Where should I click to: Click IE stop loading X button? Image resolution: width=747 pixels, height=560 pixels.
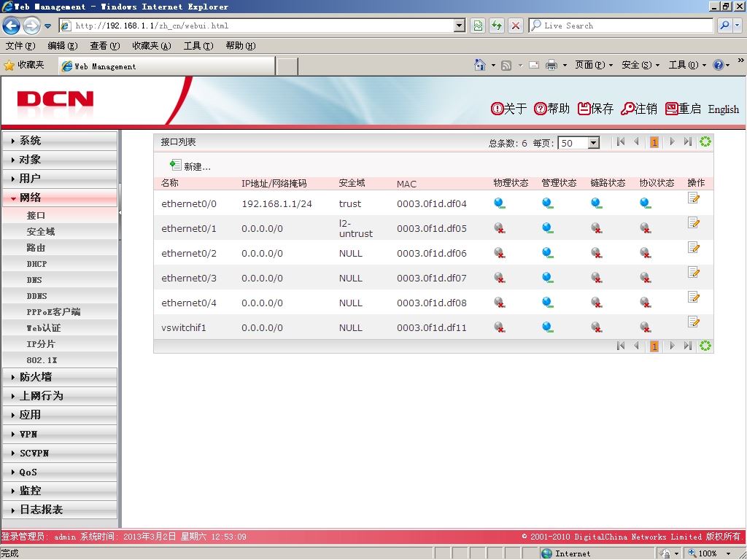(516, 26)
